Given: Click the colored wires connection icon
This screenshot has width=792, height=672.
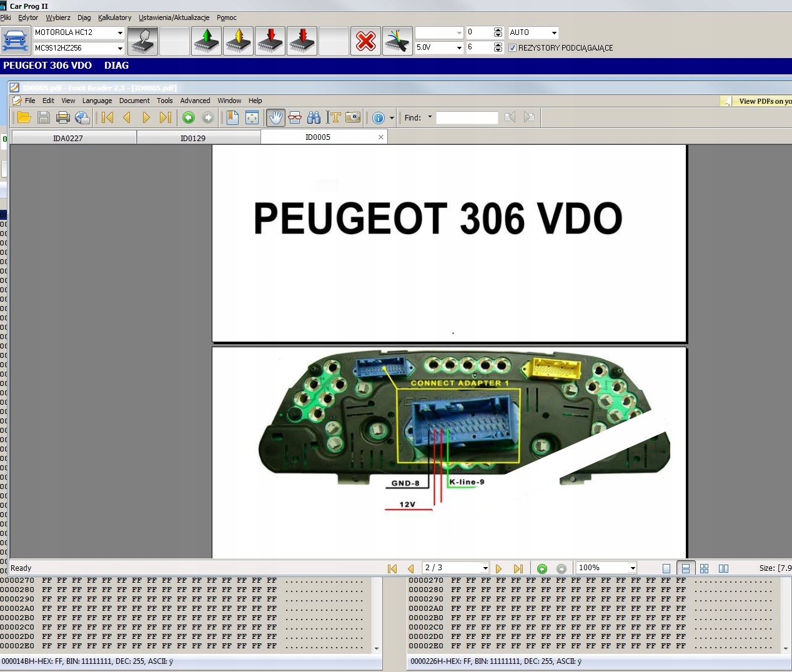Looking at the screenshot, I should click(x=397, y=41).
